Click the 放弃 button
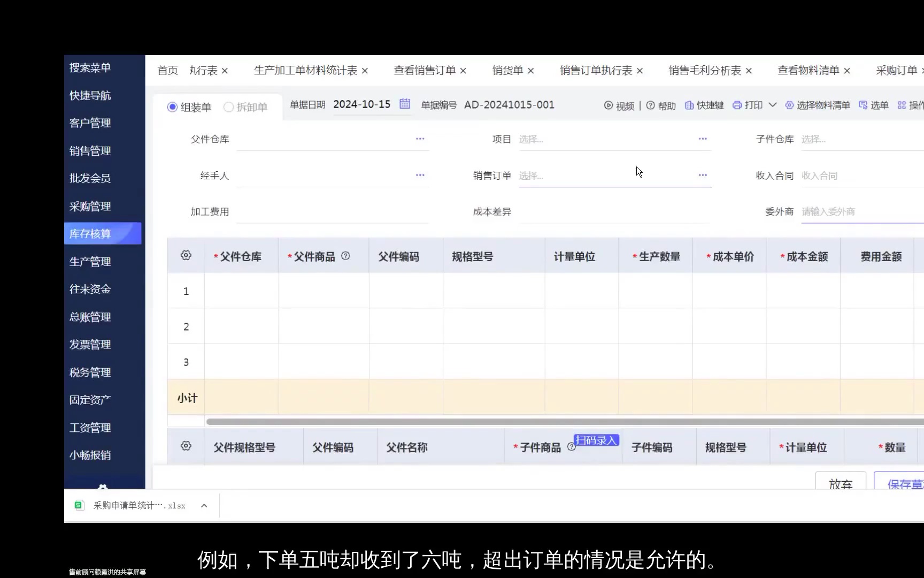 coord(841,483)
